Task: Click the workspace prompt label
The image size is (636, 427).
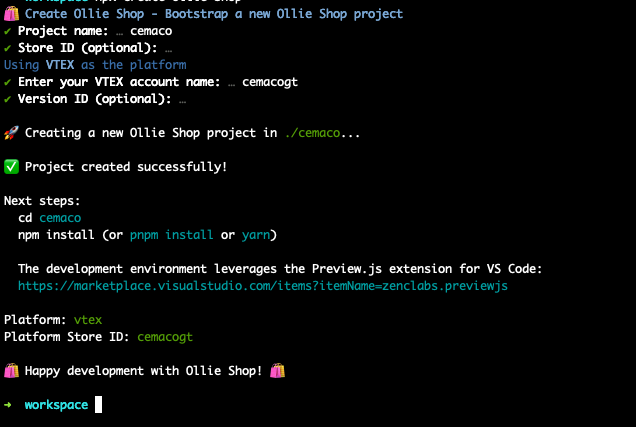Action: [x=56, y=405]
